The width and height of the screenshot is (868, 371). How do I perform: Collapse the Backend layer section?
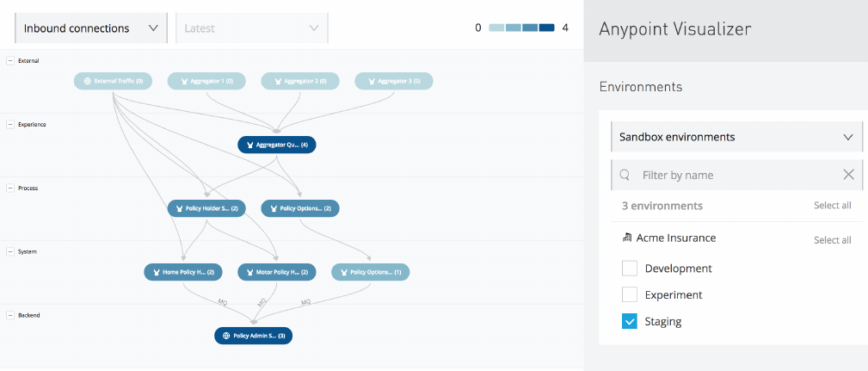click(9, 315)
